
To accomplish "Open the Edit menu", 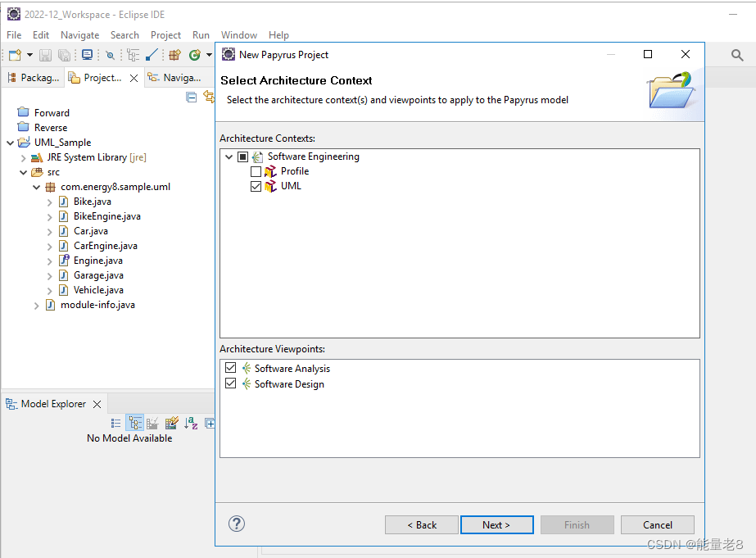I will click(41, 34).
